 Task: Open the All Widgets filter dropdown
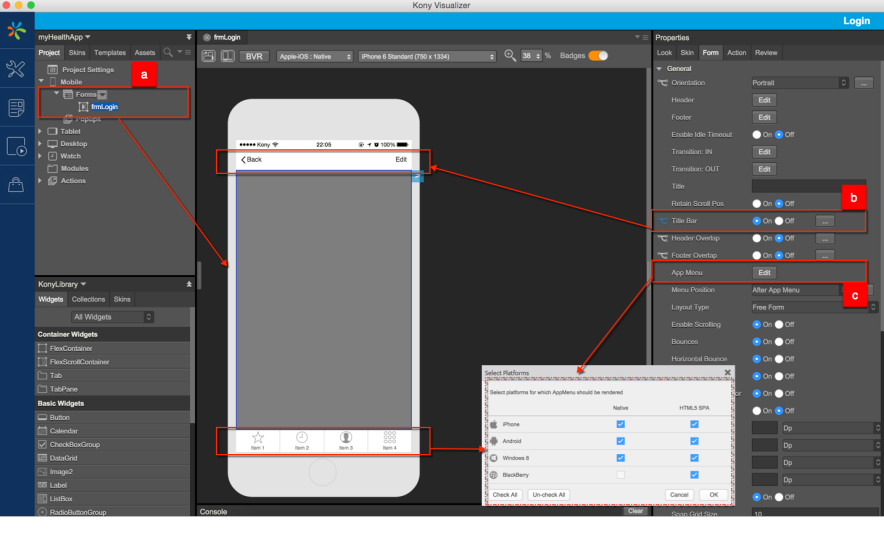[112, 317]
